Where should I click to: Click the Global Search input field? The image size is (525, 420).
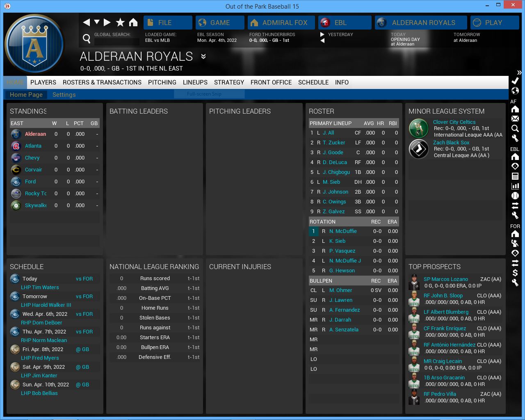click(x=117, y=41)
